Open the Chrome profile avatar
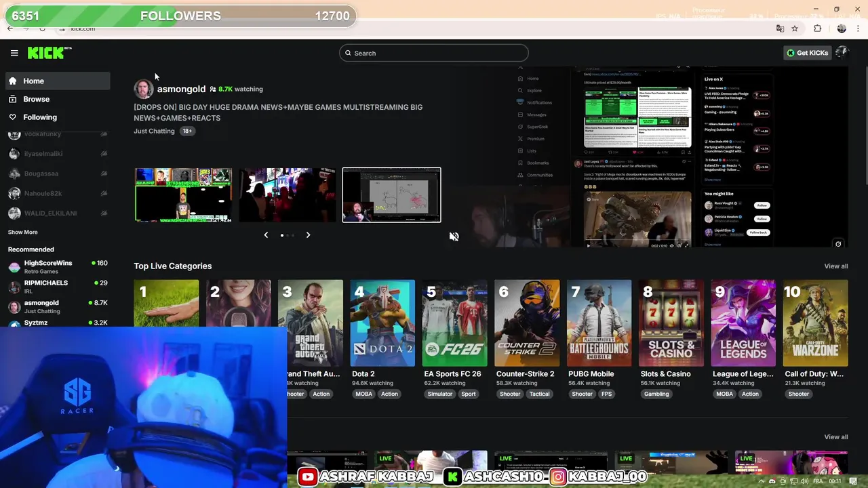 pyautogui.click(x=842, y=28)
